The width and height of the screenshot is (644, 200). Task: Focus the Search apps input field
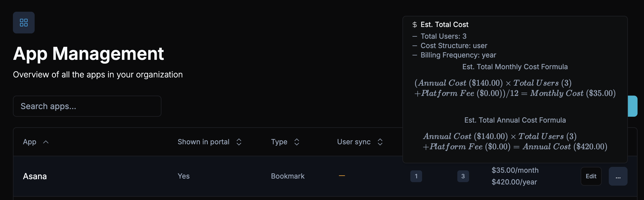click(x=87, y=106)
